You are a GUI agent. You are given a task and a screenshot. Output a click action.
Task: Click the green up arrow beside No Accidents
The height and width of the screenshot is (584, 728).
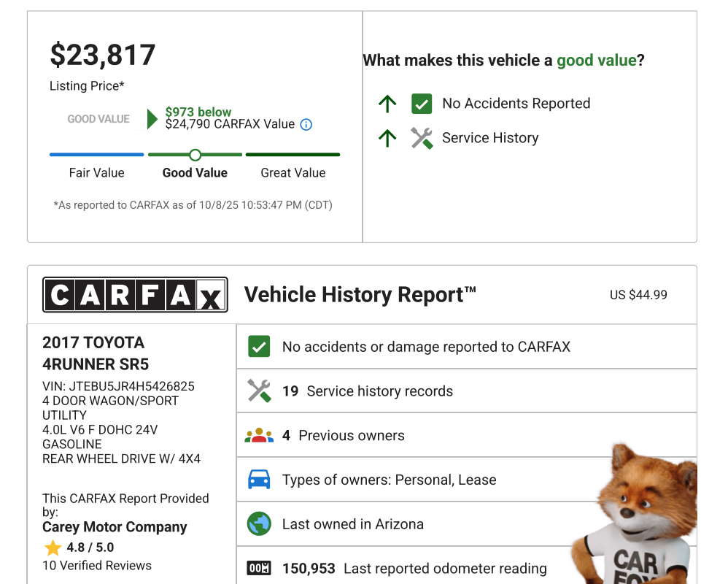pos(387,104)
